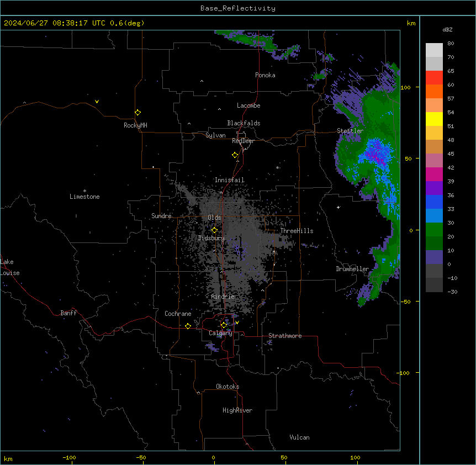This screenshot has width=476, height=465.
Task: Select the blue 36–33 dBZ legend swatch
Action: [434, 202]
